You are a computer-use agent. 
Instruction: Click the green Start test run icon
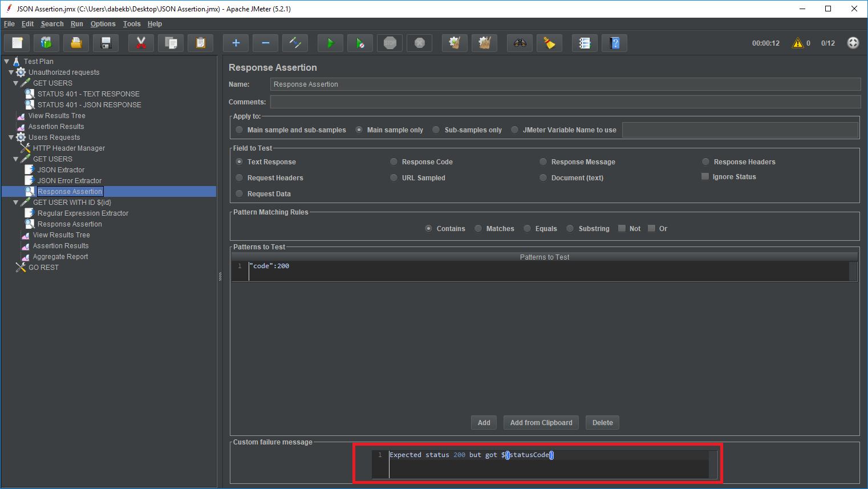(330, 43)
